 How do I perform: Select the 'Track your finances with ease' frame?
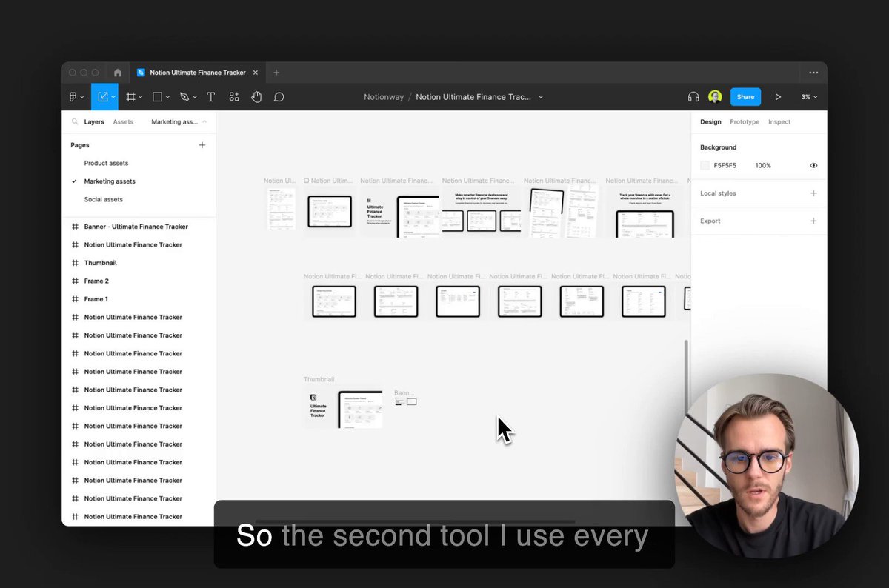click(x=645, y=213)
